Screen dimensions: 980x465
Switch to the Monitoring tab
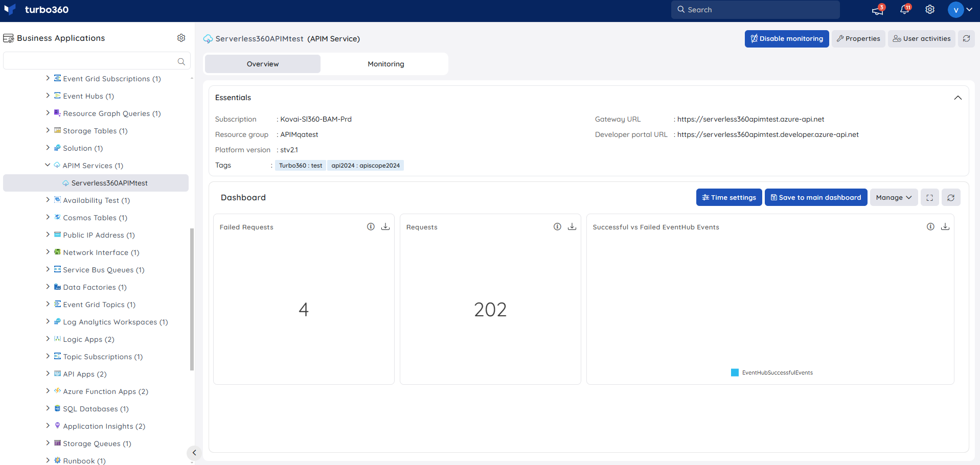click(x=386, y=64)
